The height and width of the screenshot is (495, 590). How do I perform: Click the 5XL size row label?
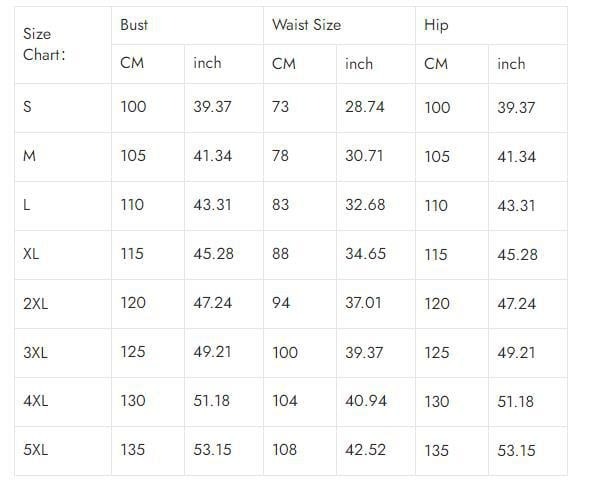tap(63, 451)
